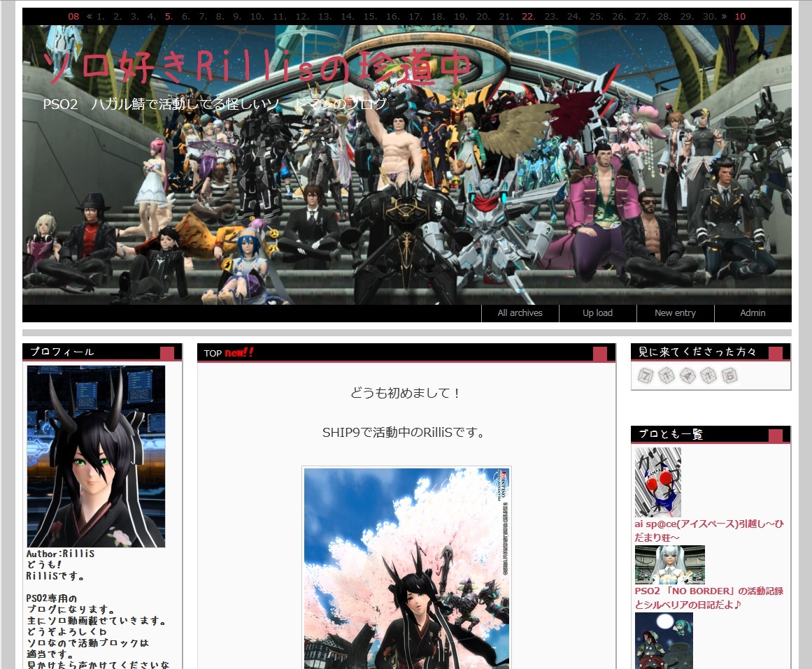This screenshot has width=812, height=669.
Task: Select day 27 in the calendar bar
Action: coord(641,17)
